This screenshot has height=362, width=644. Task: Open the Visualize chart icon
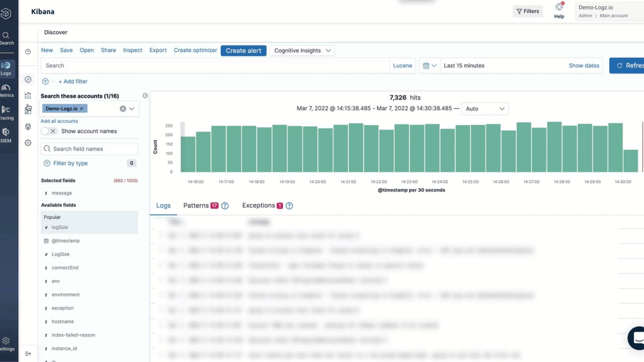pos(28,96)
